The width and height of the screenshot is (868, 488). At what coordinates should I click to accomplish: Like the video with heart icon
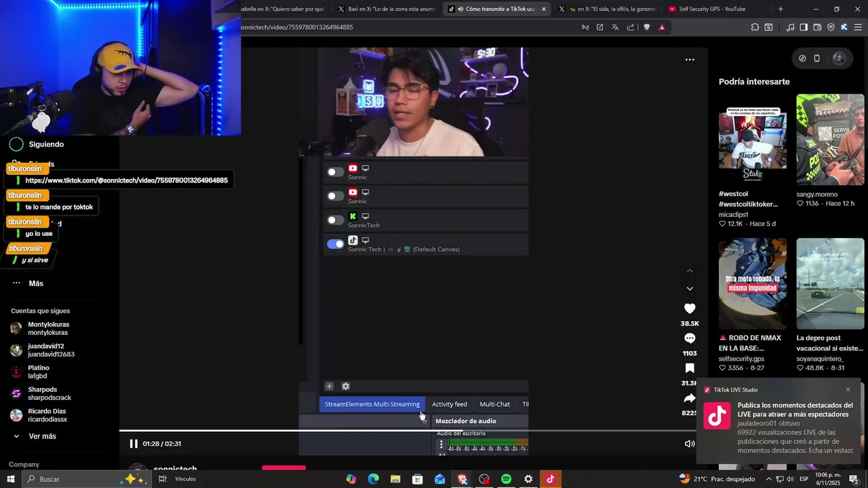pyautogui.click(x=690, y=309)
